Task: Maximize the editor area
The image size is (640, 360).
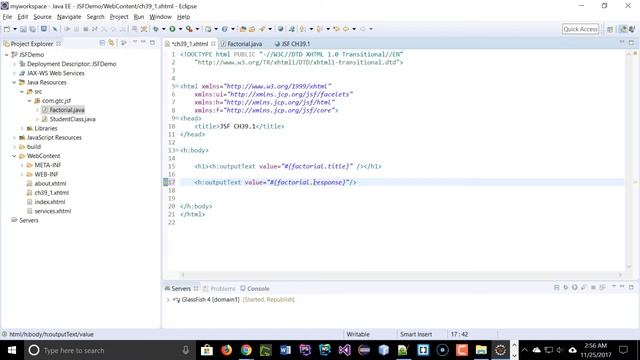Action: pyautogui.click(x=631, y=42)
